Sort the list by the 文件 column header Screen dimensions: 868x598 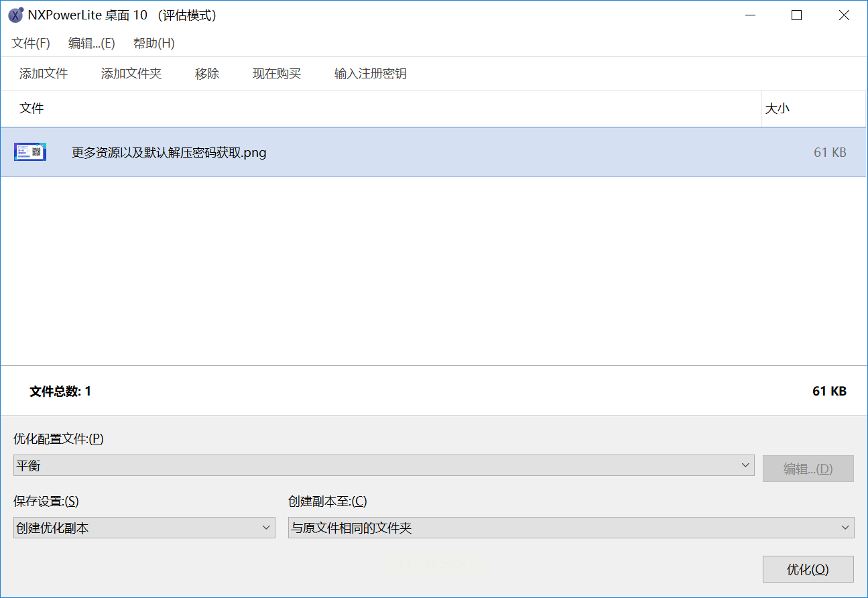tap(381, 109)
